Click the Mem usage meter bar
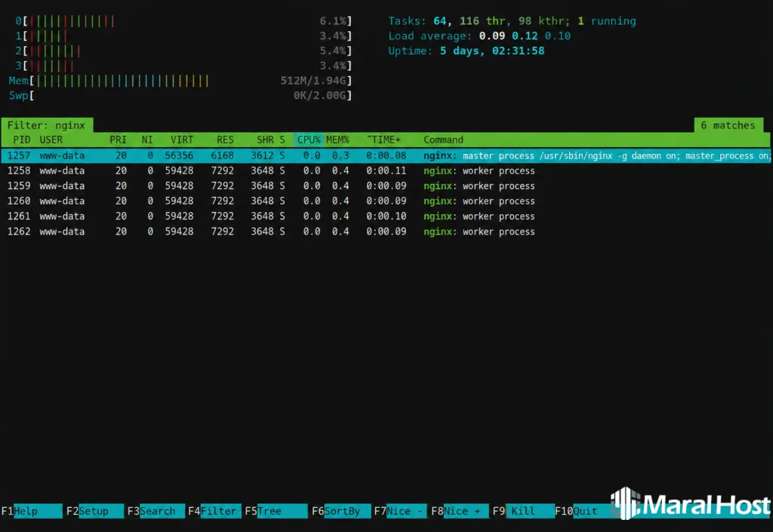 click(x=180, y=80)
